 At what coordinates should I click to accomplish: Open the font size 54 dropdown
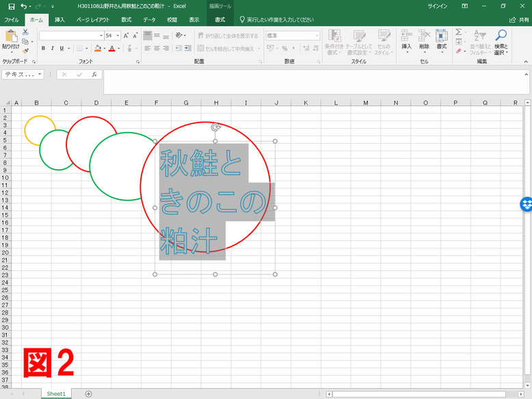[118, 36]
